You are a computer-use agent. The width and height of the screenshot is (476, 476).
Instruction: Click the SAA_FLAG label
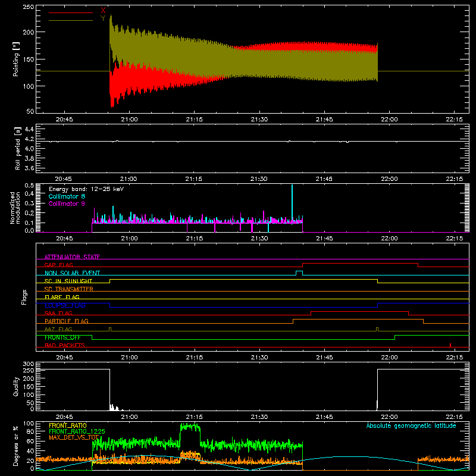58,313
